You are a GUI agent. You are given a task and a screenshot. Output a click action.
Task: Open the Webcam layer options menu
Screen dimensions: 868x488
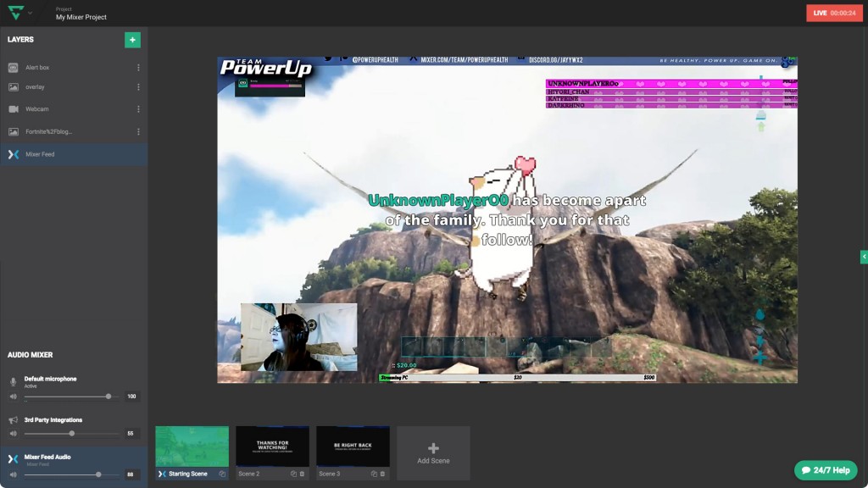[x=138, y=109]
